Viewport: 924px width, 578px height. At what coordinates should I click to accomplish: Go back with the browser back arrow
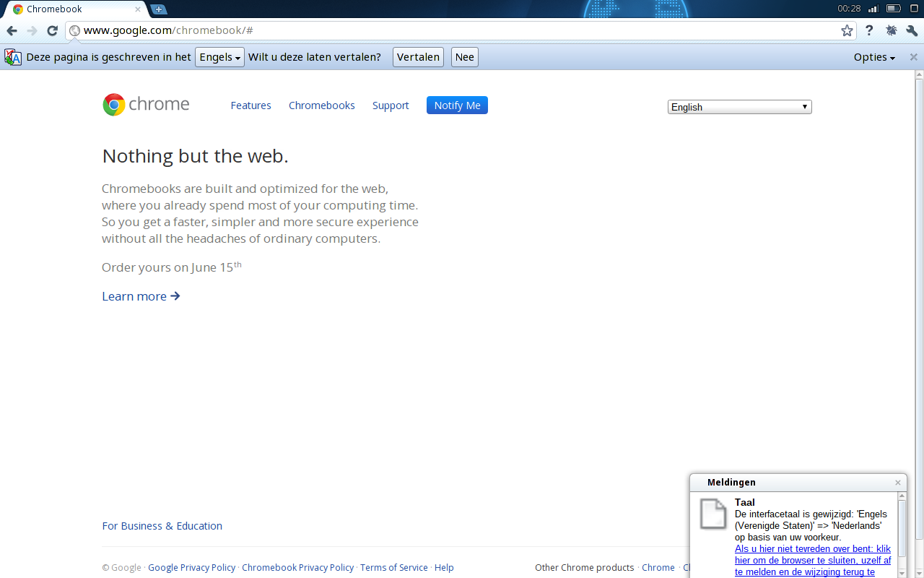tap(12, 30)
